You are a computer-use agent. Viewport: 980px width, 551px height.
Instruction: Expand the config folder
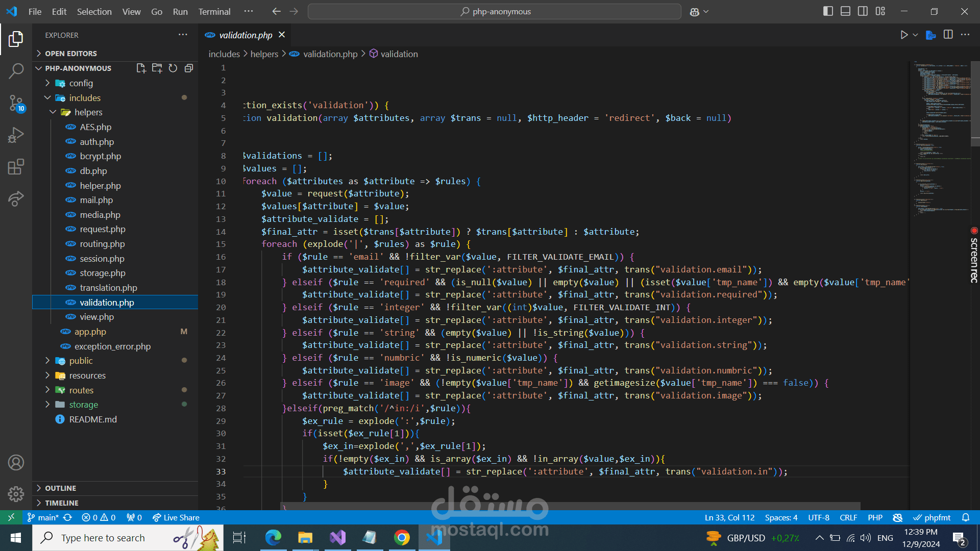pos(81,83)
